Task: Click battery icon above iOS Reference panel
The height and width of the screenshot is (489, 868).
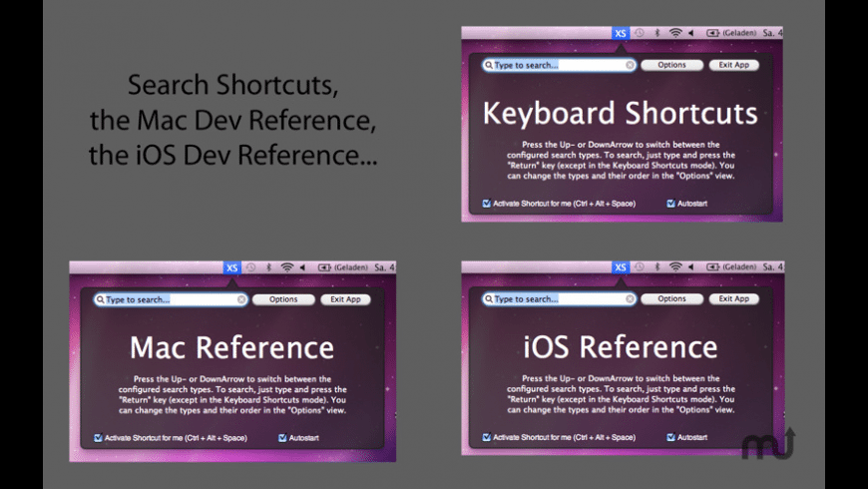Action: pyautogui.click(x=713, y=266)
